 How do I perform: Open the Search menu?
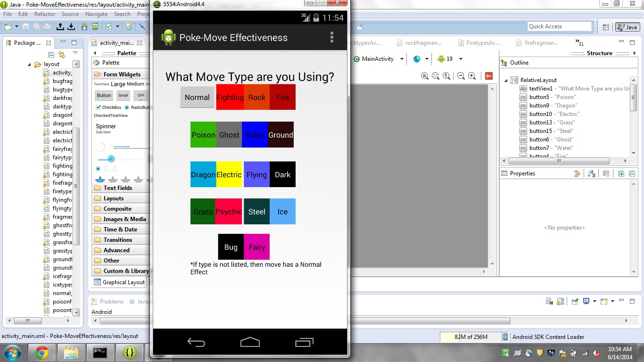pyautogui.click(x=122, y=14)
